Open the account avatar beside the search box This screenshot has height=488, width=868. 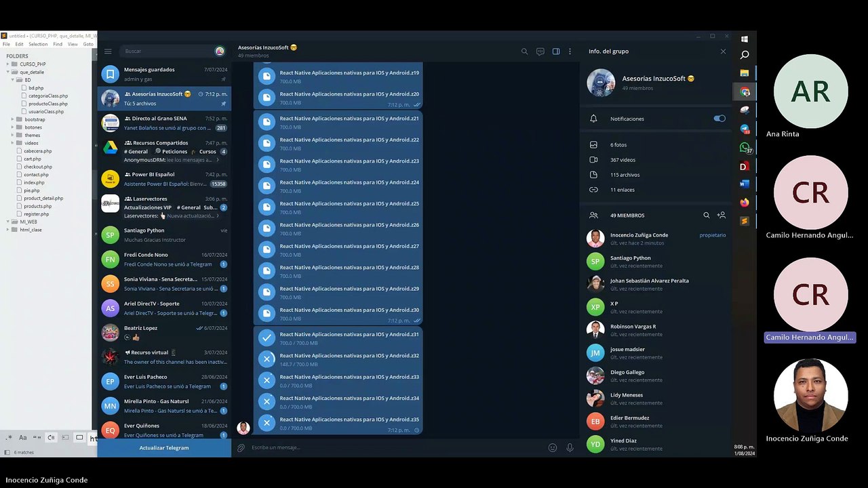220,51
